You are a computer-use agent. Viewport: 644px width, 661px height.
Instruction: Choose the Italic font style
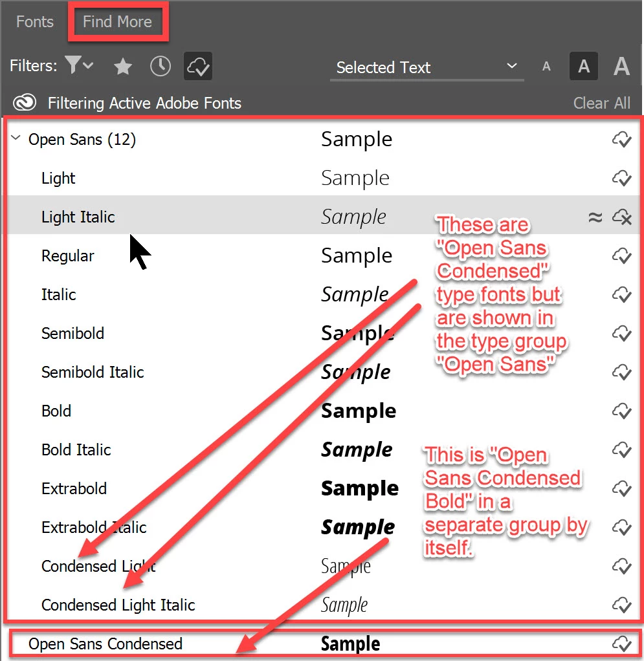[x=59, y=295]
